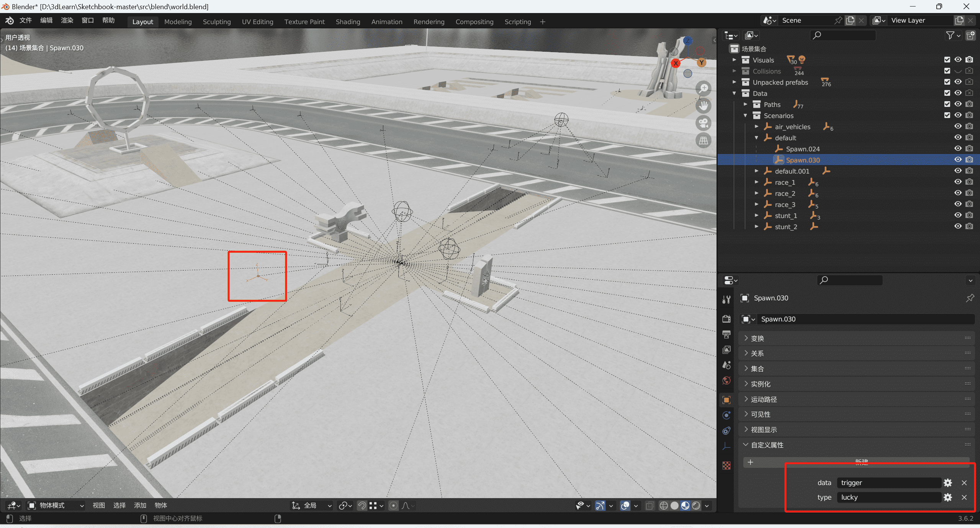
Task: Add a new collection in outliner
Action: tap(970, 36)
